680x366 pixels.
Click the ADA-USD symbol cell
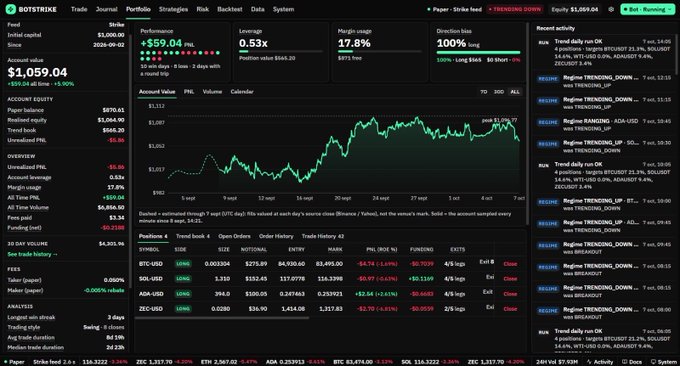(x=151, y=294)
